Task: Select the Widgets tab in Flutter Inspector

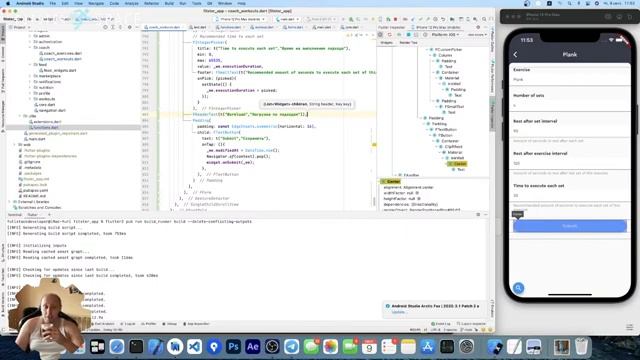Action: pyautogui.click(x=387, y=42)
